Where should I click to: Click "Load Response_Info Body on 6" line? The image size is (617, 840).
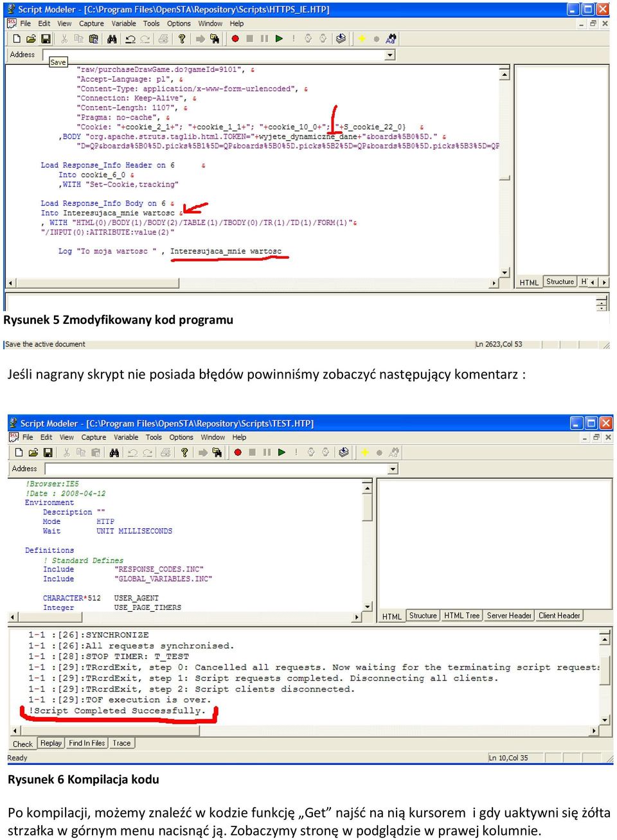[x=107, y=203]
